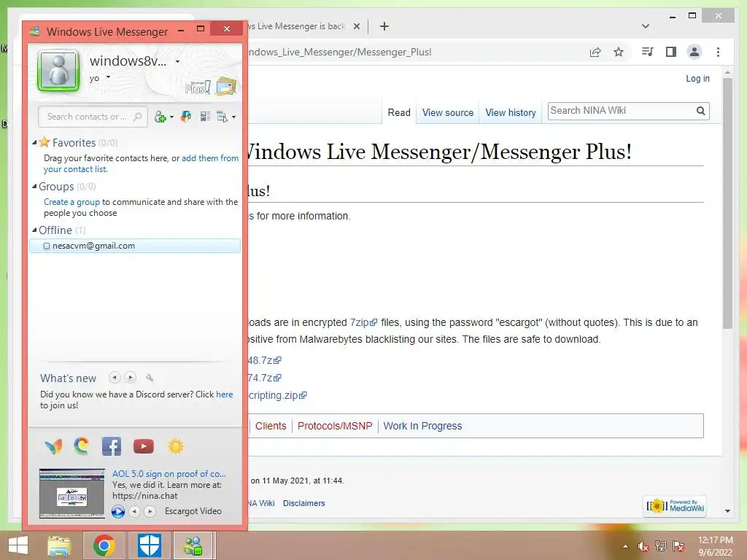Open Chrome media control icon
The width and height of the screenshot is (747, 560).
click(647, 52)
